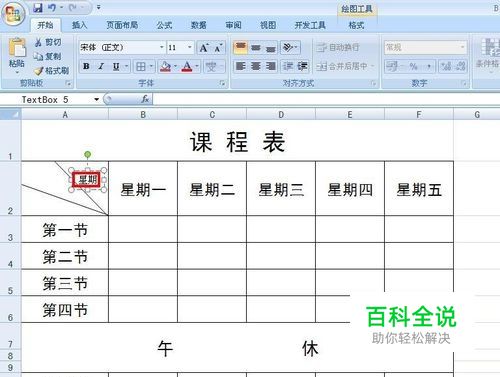The image size is (500, 377).
Task: Switch to the 视图 View tab
Action: pos(268,25)
